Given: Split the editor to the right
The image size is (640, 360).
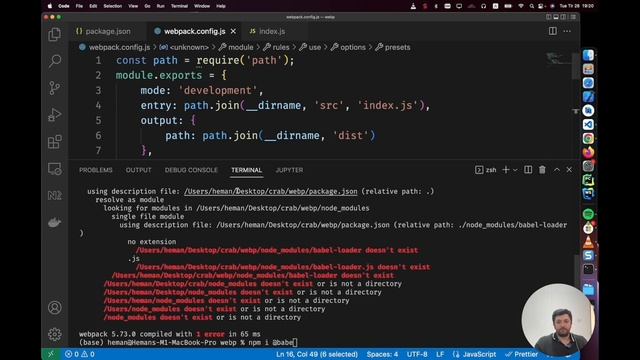Looking at the screenshot, I should pyautogui.click(x=553, y=31).
